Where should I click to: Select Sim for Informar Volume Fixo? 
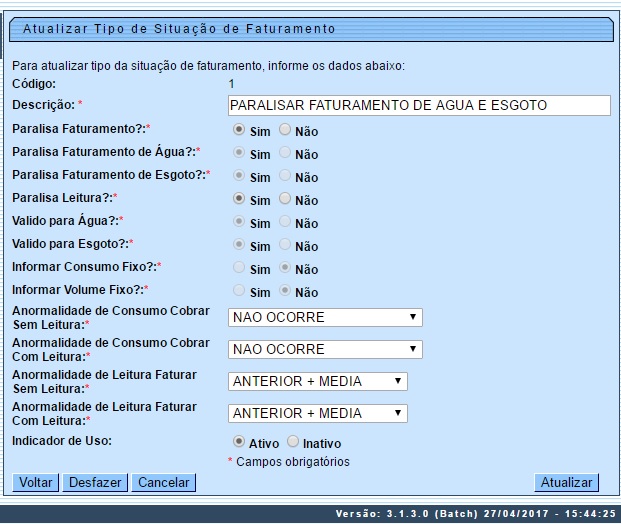(239, 291)
